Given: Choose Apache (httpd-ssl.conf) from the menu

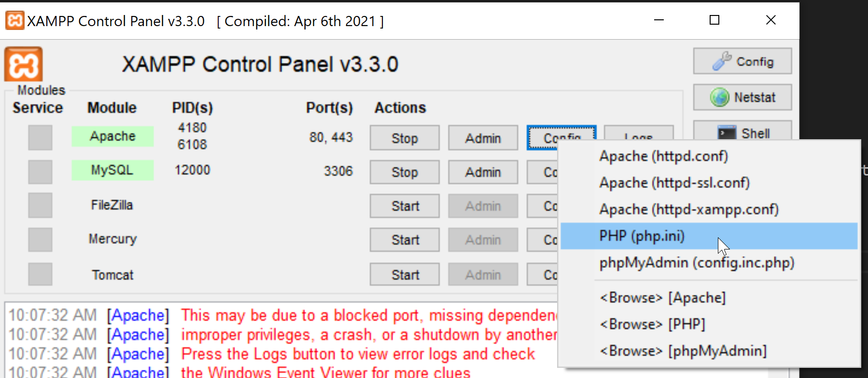Looking at the screenshot, I should point(674,183).
